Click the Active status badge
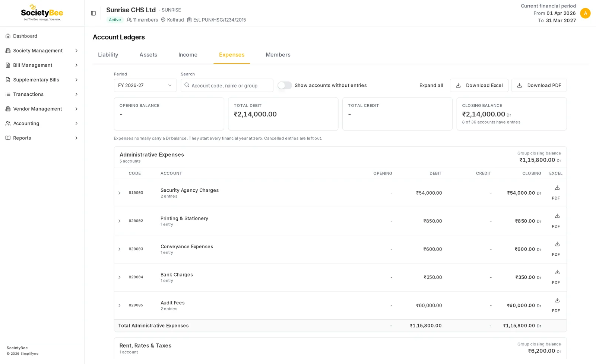This screenshot has height=364, width=596. point(115,20)
